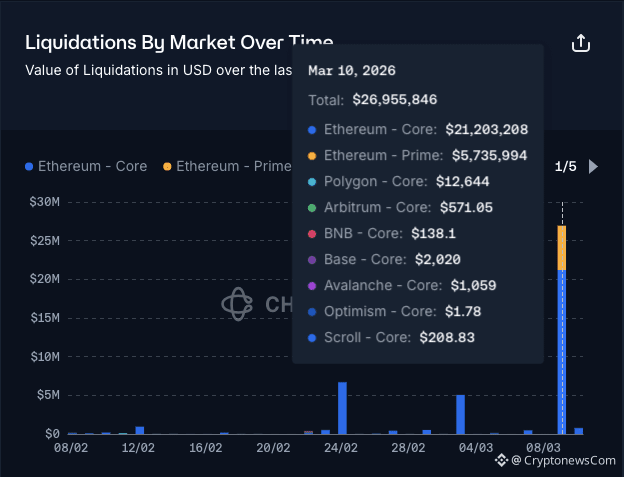Viewport: 624px width, 477px height.
Task: Click the red BNB - Core dot
Action: [313, 234]
